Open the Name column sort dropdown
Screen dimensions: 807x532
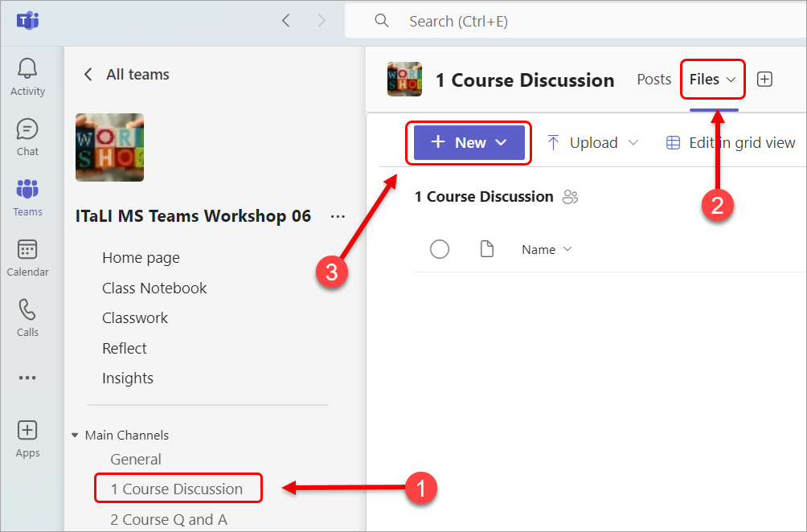click(x=547, y=249)
